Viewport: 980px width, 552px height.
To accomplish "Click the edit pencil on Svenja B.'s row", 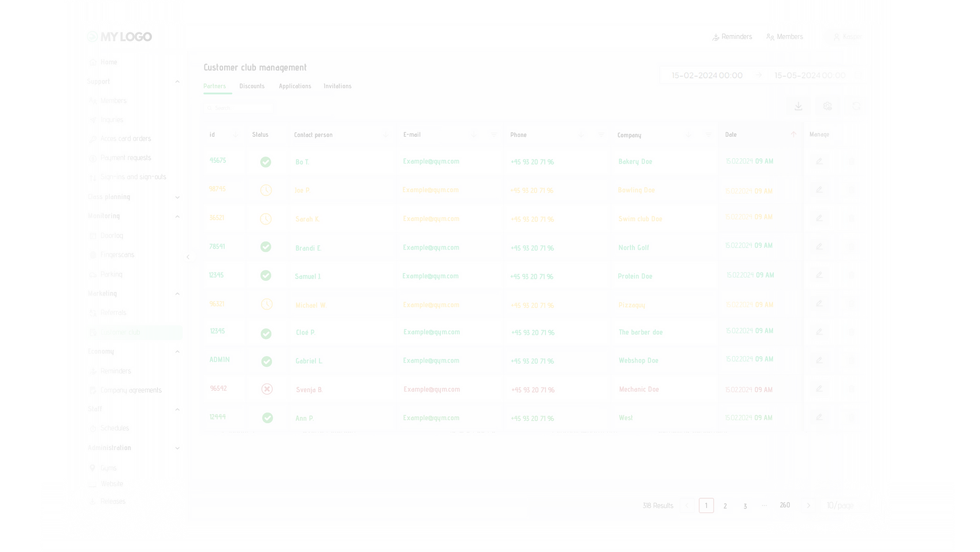I will (819, 389).
